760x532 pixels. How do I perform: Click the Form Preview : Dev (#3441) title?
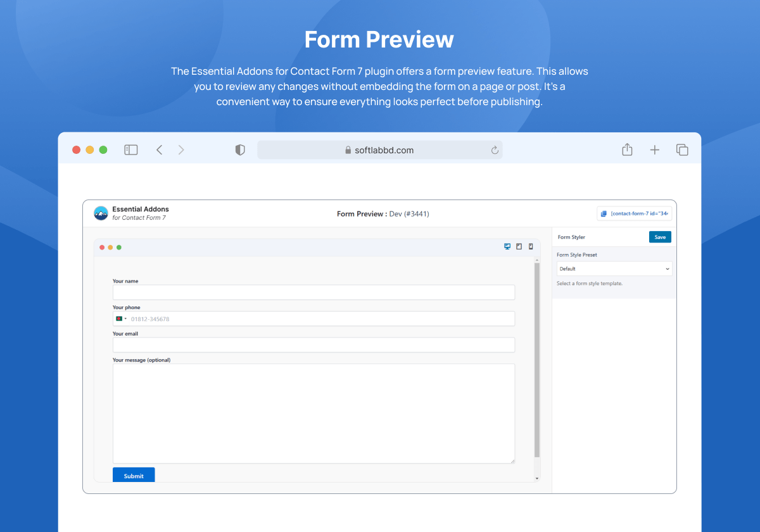click(x=383, y=214)
